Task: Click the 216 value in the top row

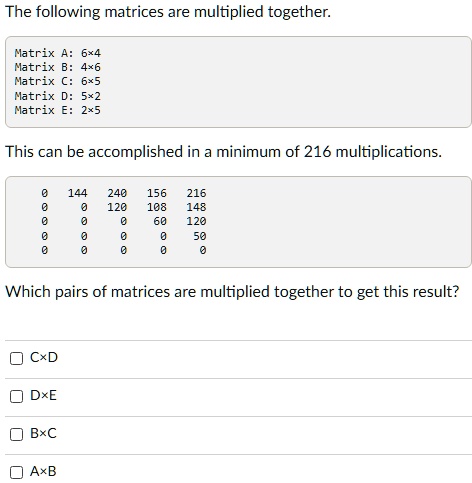Action: coord(196,193)
